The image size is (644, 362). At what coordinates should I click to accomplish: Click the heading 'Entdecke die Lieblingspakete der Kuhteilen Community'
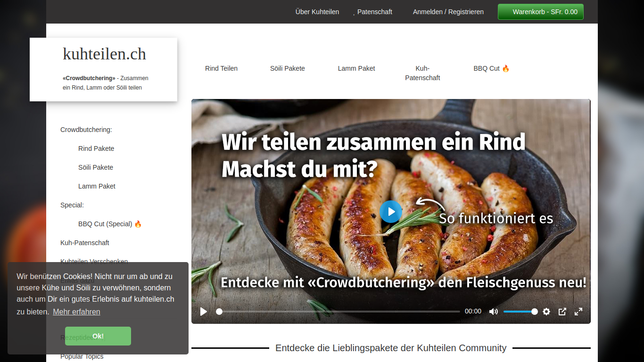point(391,348)
